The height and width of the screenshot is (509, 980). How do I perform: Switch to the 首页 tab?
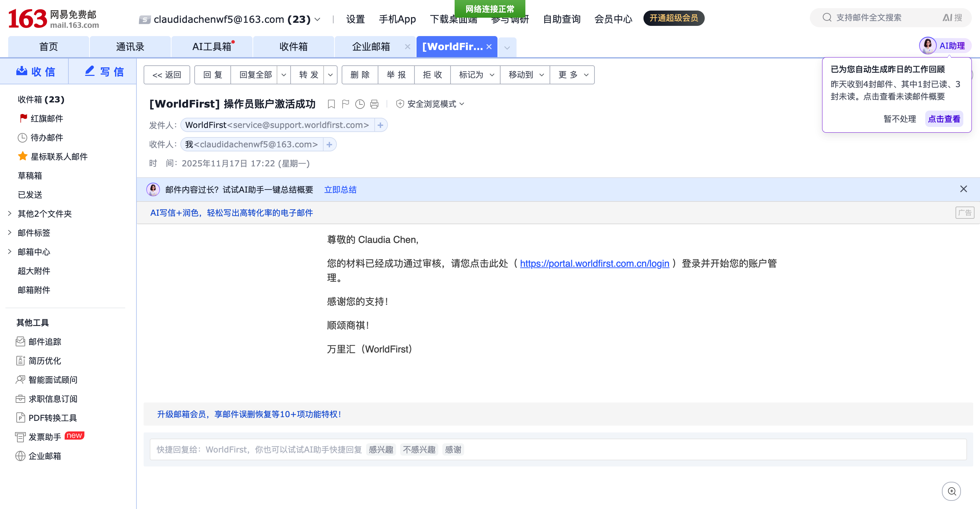pos(49,46)
